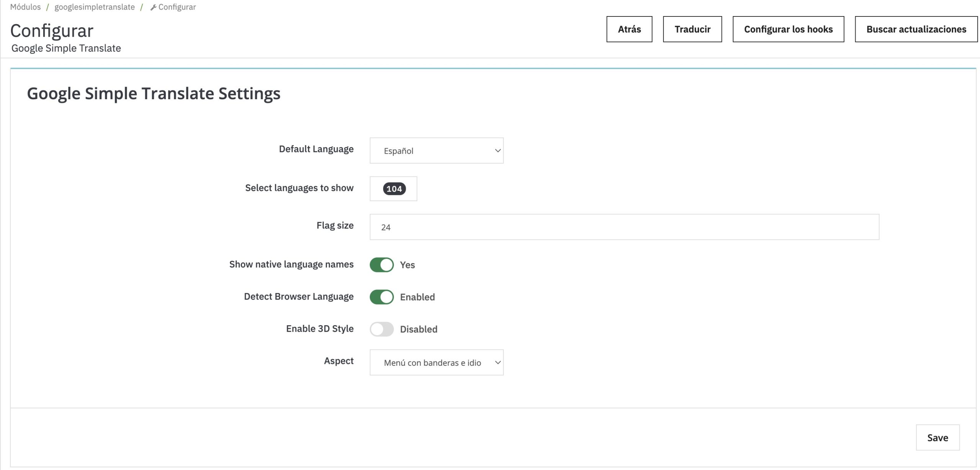Open the Aspect dropdown menu

436,362
